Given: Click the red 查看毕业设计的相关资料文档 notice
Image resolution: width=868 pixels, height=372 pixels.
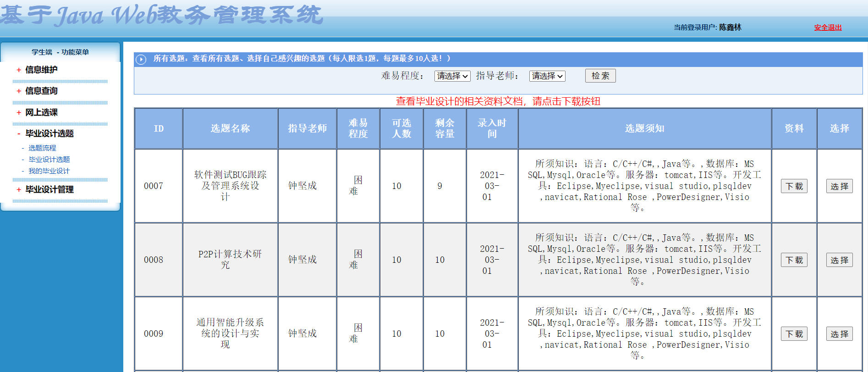Looking at the screenshot, I should tap(498, 101).
